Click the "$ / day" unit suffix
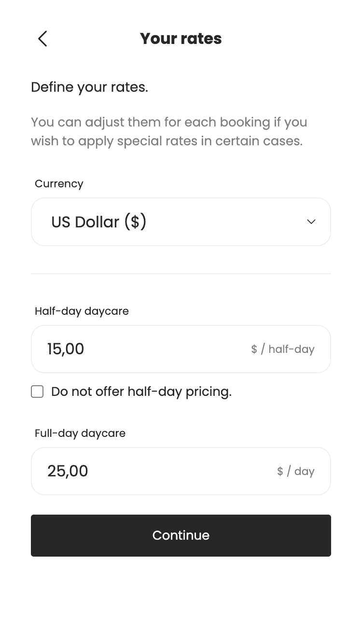 [x=295, y=471]
